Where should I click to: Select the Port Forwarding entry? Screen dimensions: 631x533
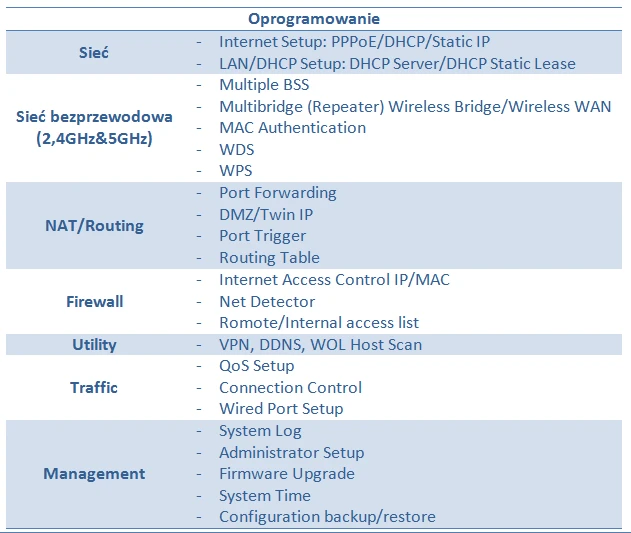[x=277, y=193]
